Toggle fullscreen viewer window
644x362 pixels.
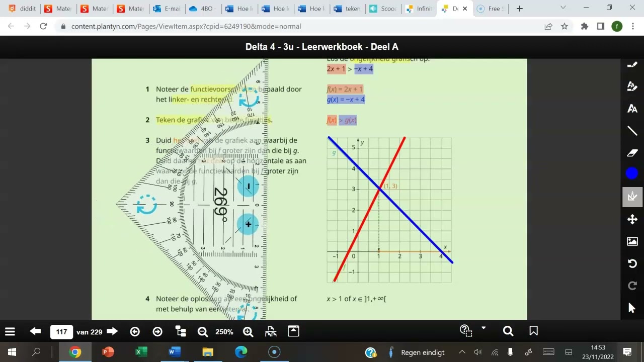pyautogui.click(x=293, y=331)
